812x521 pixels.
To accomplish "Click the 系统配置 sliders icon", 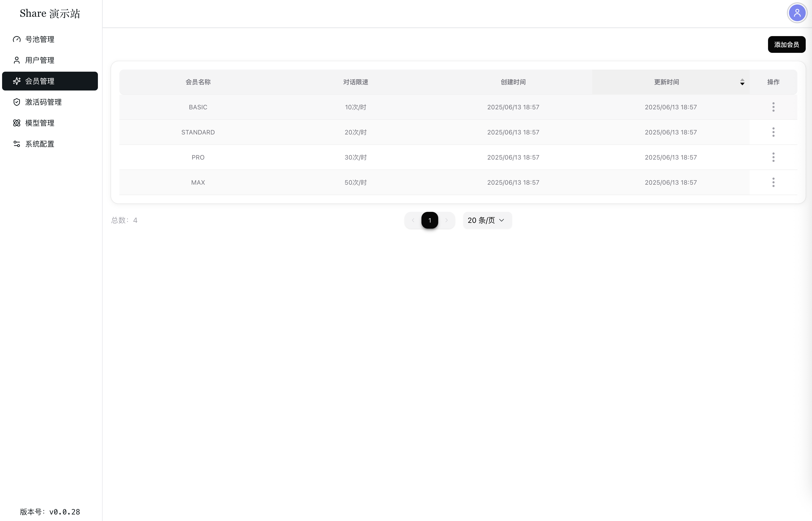I will (x=16, y=144).
